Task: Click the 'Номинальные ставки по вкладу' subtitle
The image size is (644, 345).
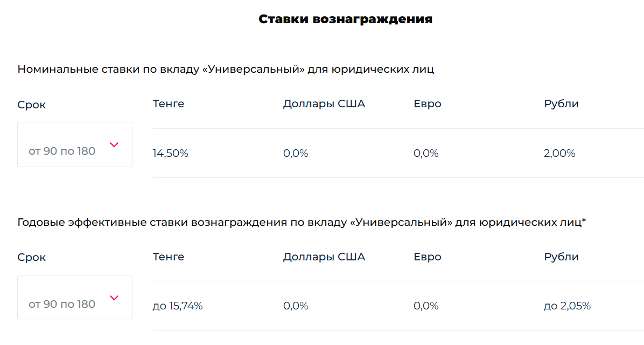Action: pyautogui.click(x=226, y=69)
